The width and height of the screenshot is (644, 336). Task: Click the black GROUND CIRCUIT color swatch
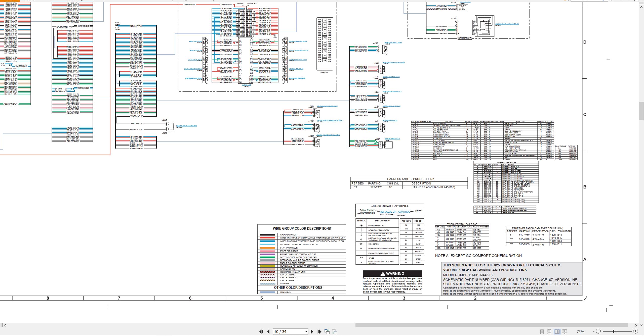coord(267,235)
